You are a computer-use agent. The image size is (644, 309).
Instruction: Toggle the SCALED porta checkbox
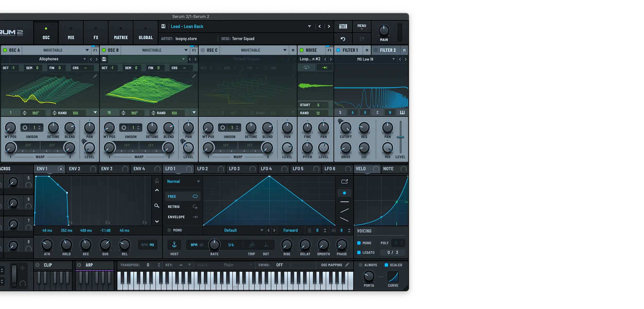click(386, 265)
